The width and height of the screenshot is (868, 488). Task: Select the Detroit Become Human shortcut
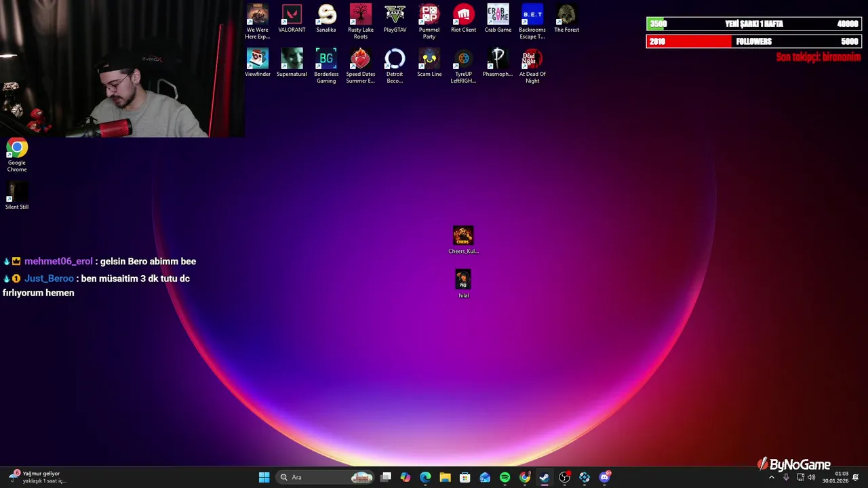(395, 66)
